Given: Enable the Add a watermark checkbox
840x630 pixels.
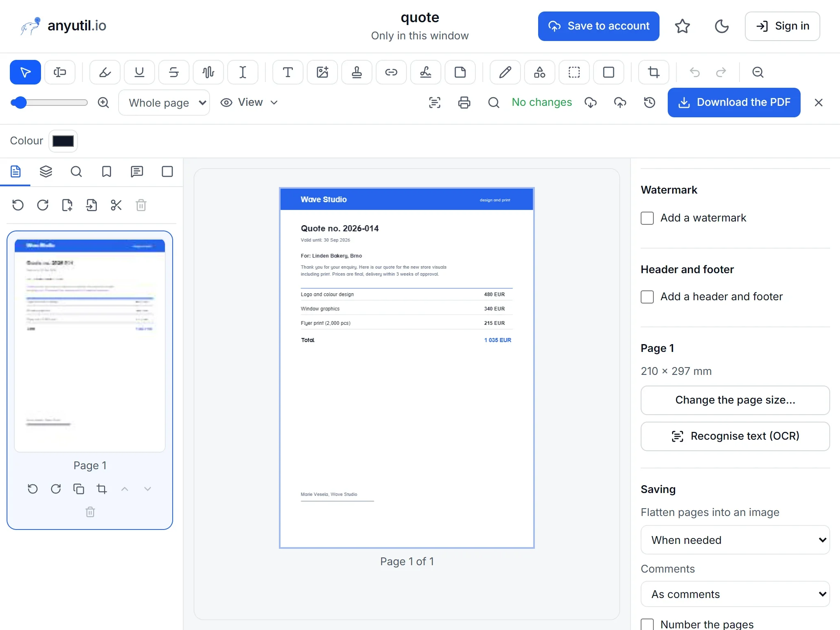Looking at the screenshot, I should [x=647, y=218].
